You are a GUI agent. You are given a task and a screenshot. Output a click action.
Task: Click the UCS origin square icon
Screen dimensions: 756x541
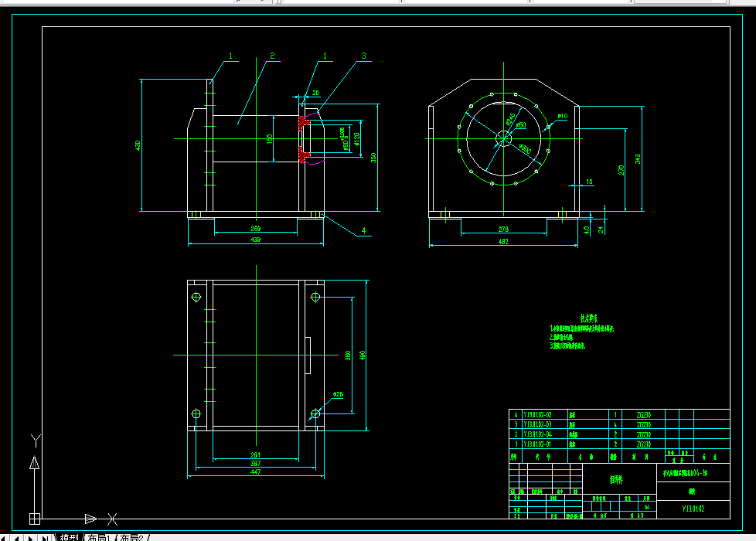click(35, 519)
